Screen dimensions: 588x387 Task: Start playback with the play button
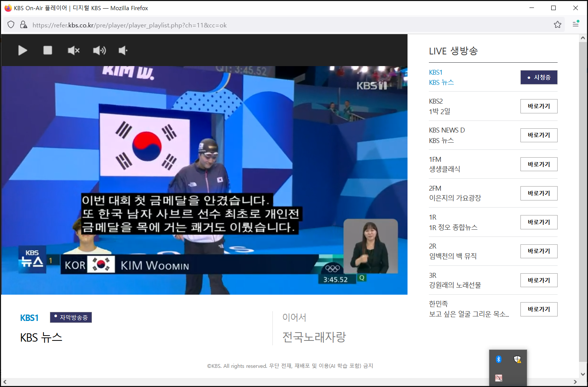(x=23, y=50)
